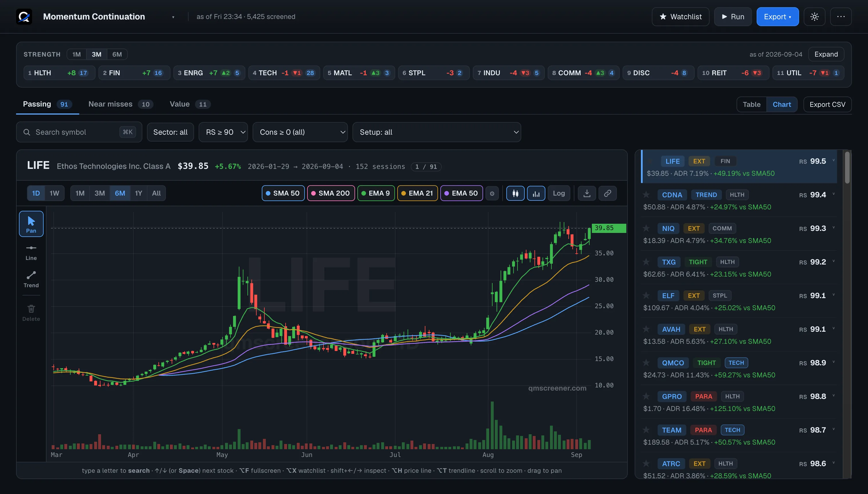The height and width of the screenshot is (494, 868).
Task: Set chart range to 3M
Action: (100, 193)
